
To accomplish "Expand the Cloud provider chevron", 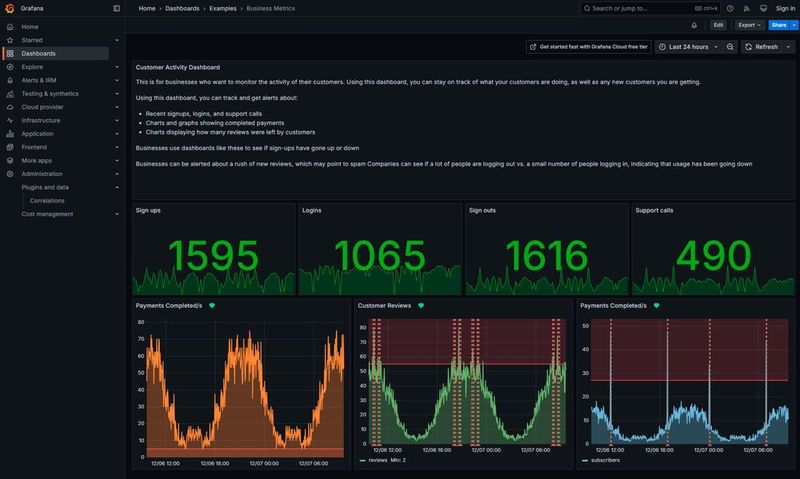I will tap(117, 107).
